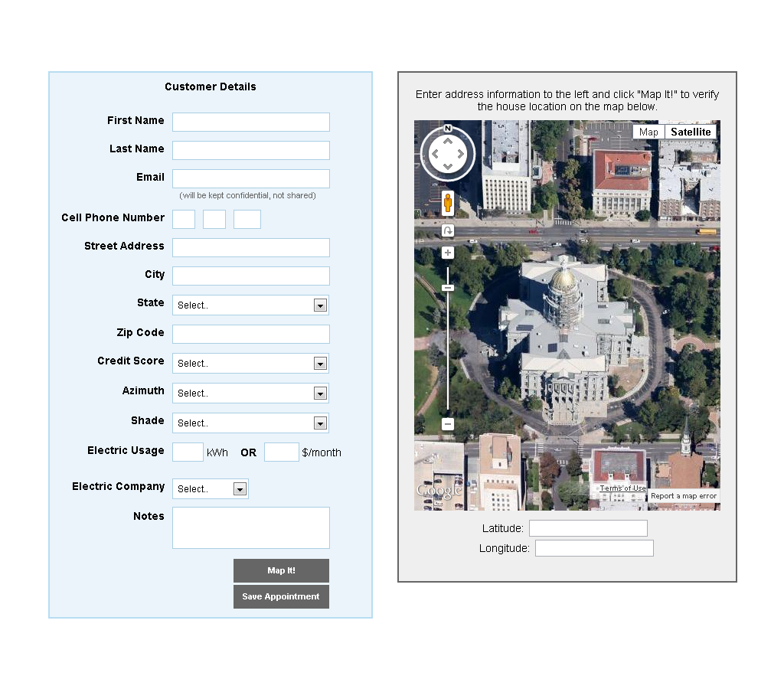
Task: Zoom out on the map with minus button
Action: pos(447,424)
